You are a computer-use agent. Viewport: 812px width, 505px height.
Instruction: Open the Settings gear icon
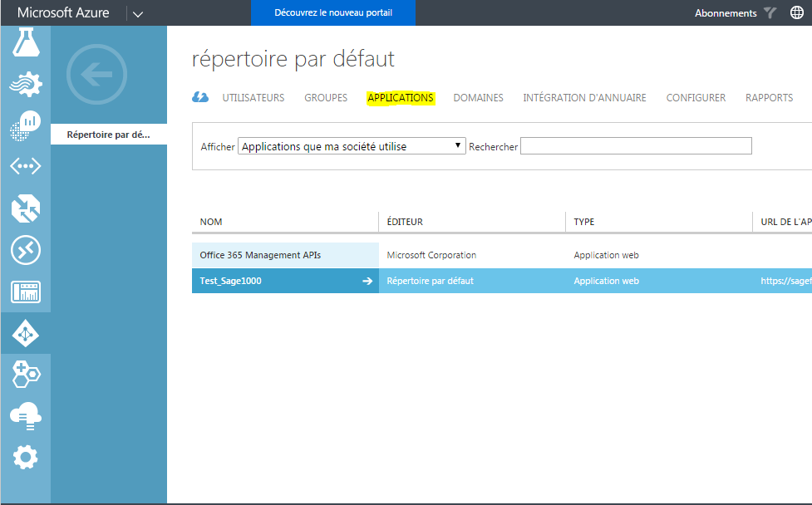pos(26,458)
